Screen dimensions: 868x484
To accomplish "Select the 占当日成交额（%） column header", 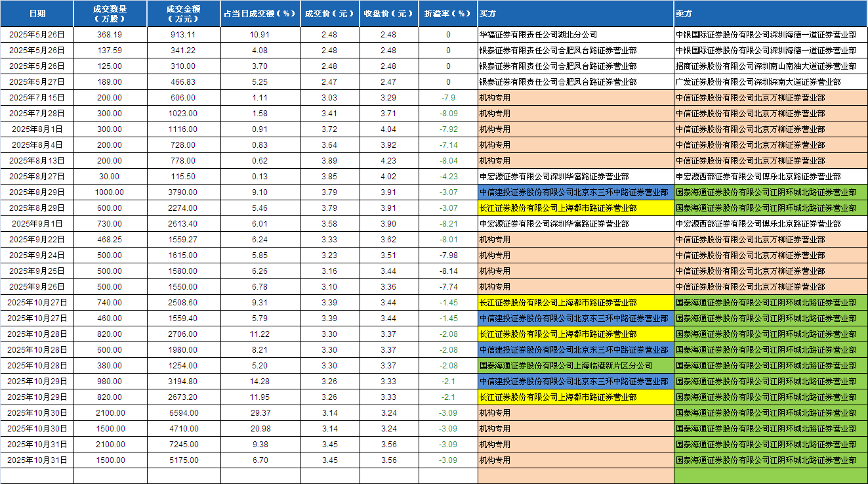I will [260, 13].
